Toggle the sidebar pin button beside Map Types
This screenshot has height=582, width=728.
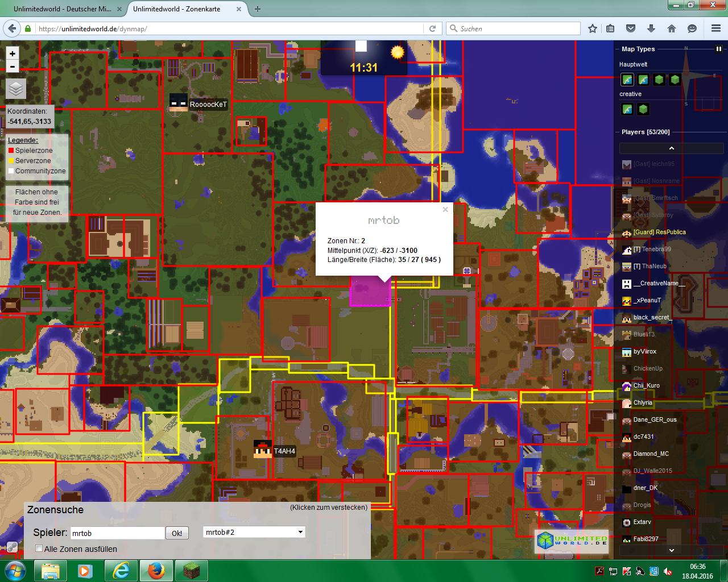(x=718, y=49)
